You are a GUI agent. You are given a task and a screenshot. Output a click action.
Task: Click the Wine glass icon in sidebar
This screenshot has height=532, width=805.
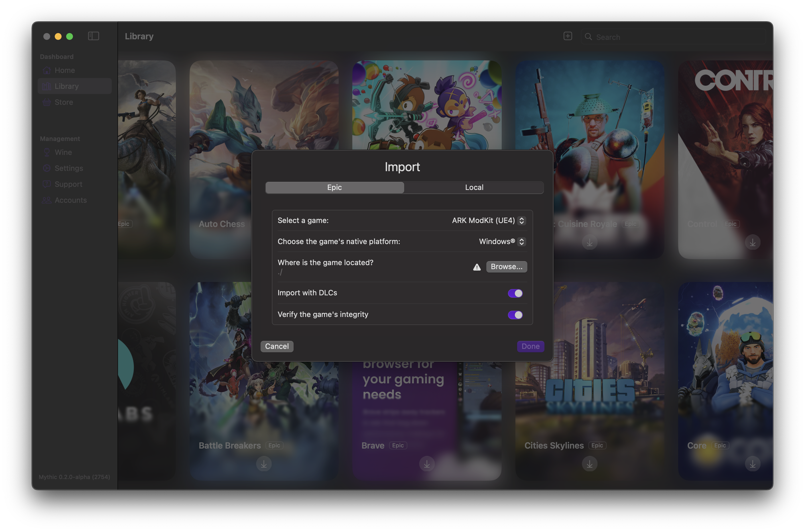pos(46,152)
